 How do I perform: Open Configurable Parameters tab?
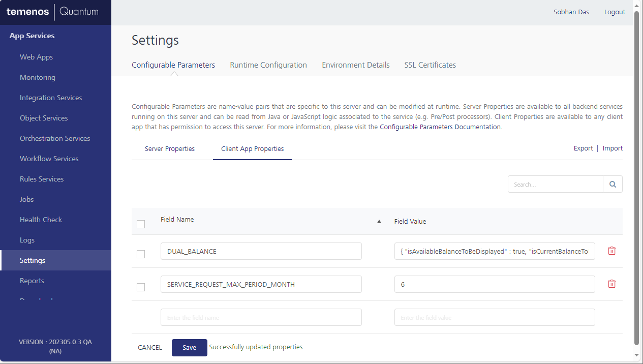173,65
